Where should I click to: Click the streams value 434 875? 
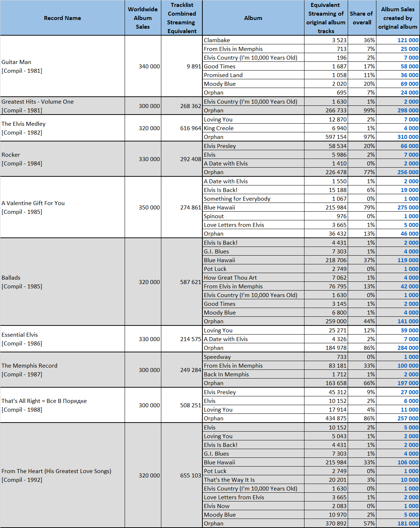coord(326,418)
